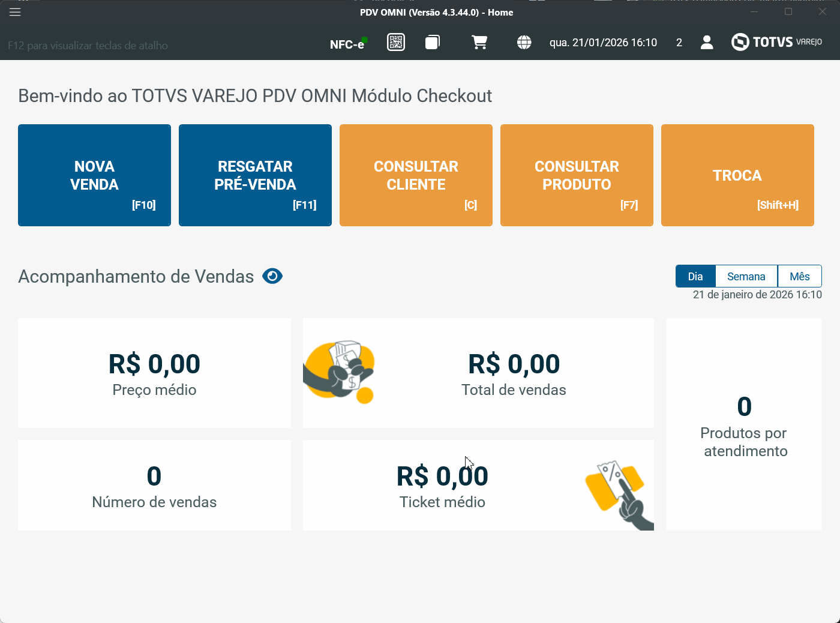The image size is (840, 623).
Task: Open Consultar Produto
Action: click(x=577, y=175)
